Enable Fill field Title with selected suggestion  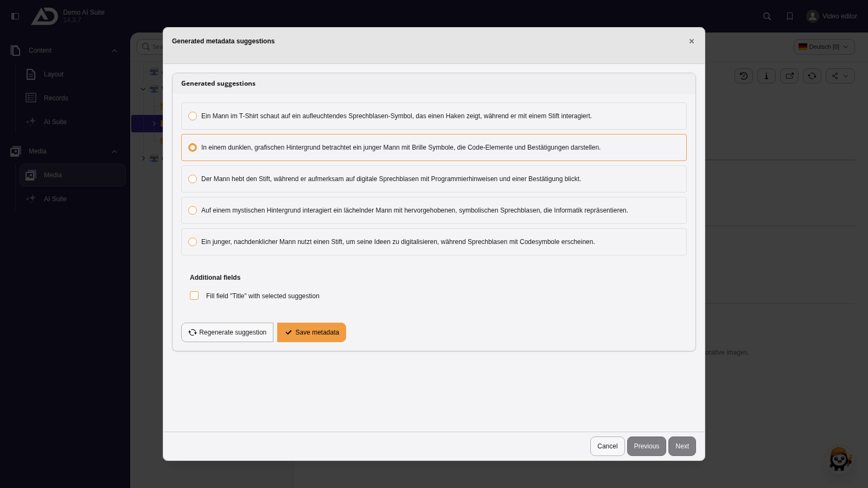coord(194,296)
